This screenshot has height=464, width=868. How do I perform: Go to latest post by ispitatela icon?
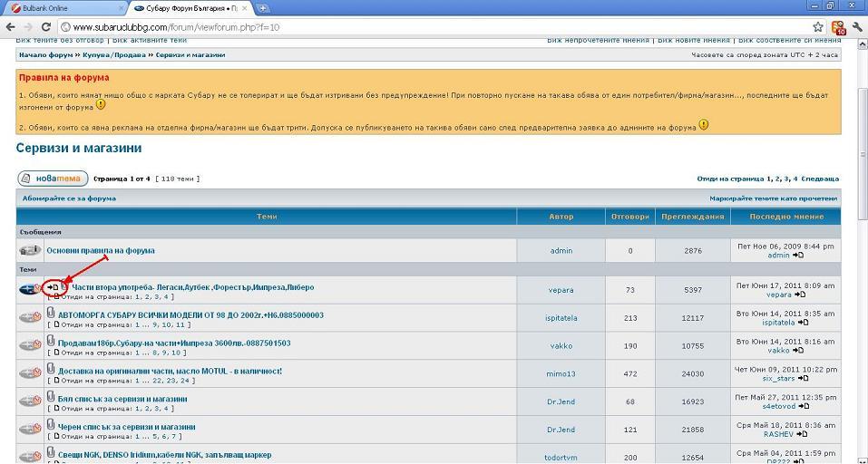[804, 323]
